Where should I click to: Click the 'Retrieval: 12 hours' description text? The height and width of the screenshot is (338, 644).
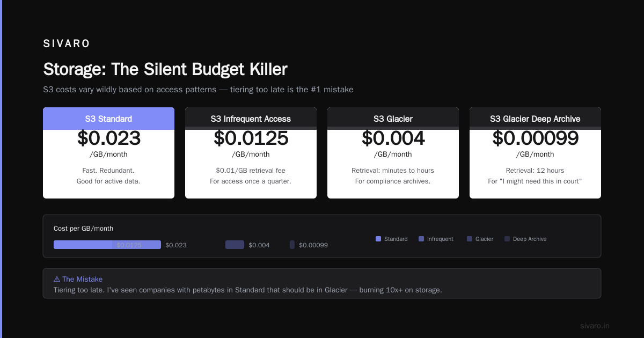(535, 171)
